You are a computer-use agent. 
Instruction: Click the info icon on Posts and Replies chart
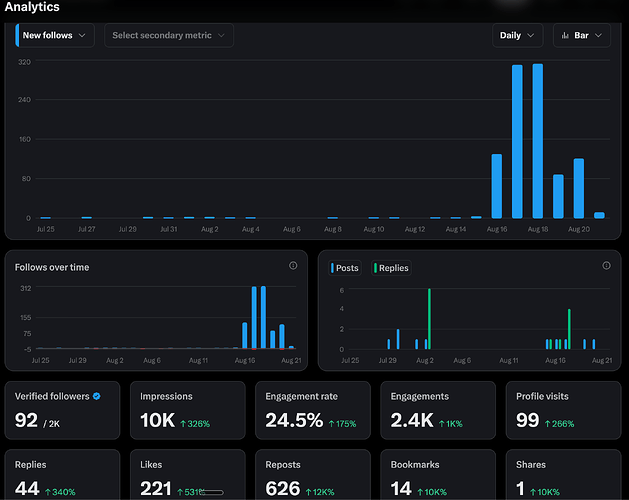[x=607, y=265]
